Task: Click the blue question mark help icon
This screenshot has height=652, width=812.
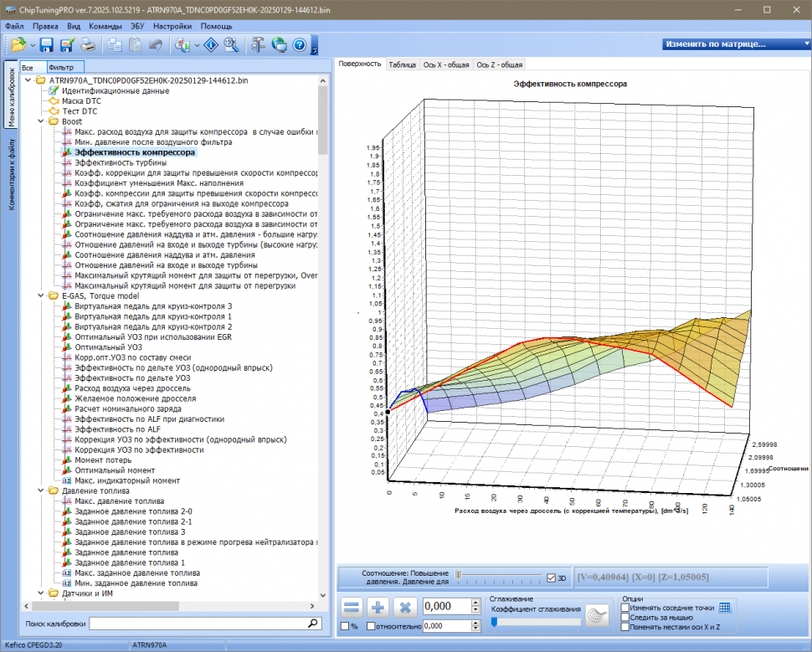Action: (299, 45)
